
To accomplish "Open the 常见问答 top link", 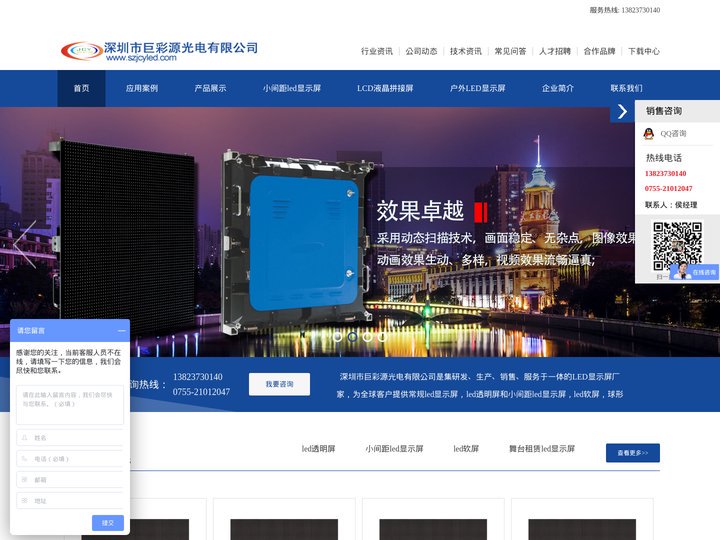I will (x=510, y=51).
